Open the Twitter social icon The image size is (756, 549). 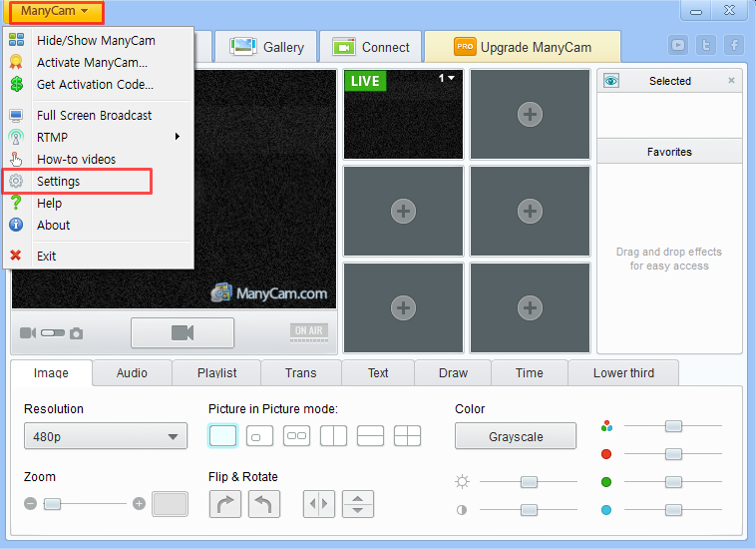(x=706, y=45)
